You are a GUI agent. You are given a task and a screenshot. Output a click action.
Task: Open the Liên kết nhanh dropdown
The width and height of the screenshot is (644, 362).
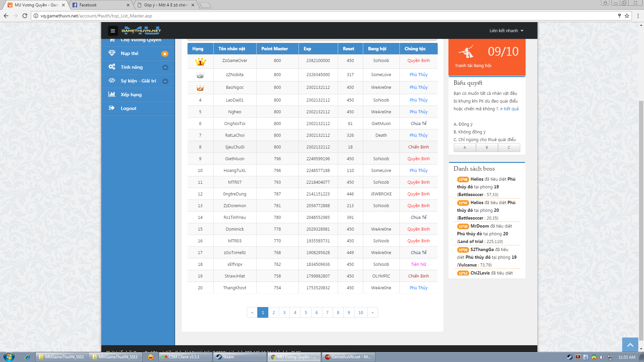pyautogui.click(x=506, y=31)
